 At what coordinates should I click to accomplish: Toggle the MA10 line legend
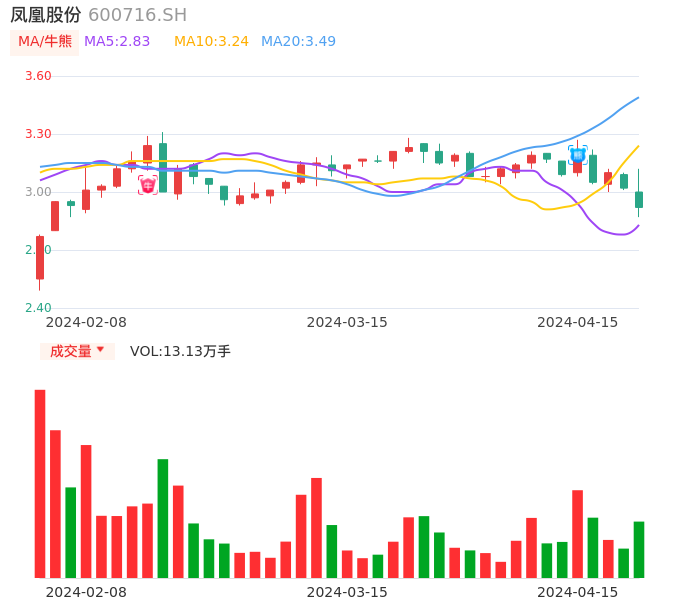(x=211, y=42)
